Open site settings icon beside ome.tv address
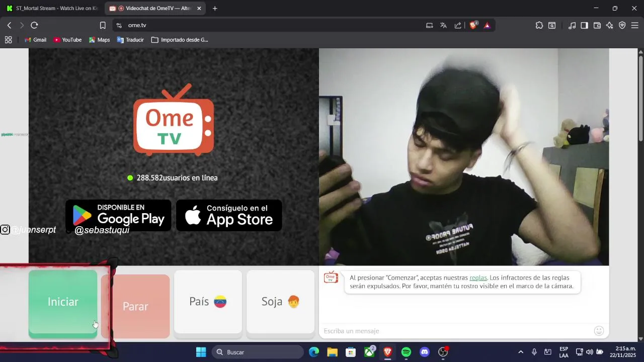 coord(119,25)
